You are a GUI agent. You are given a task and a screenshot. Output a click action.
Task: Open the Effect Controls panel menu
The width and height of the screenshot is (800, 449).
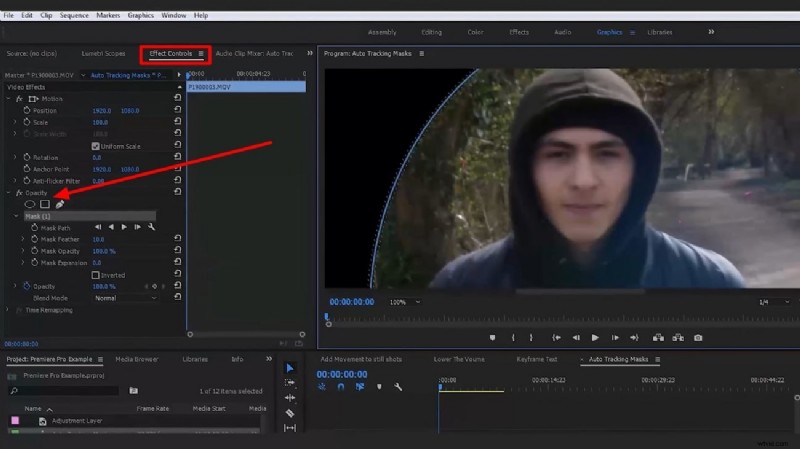click(201, 54)
